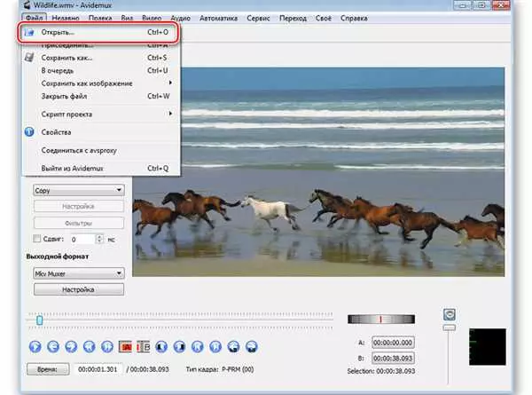The width and height of the screenshot is (532, 395).
Task: Click the current time field 00:00:01.301
Action: pos(98,369)
